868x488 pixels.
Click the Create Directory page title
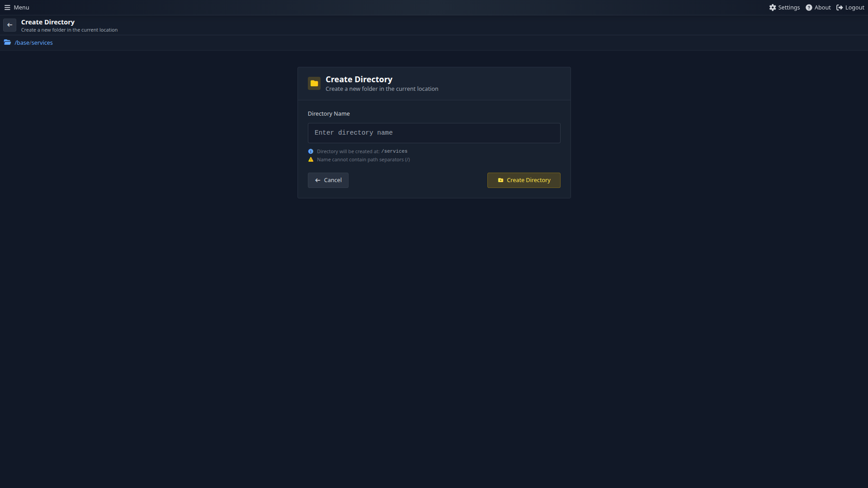point(48,22)
